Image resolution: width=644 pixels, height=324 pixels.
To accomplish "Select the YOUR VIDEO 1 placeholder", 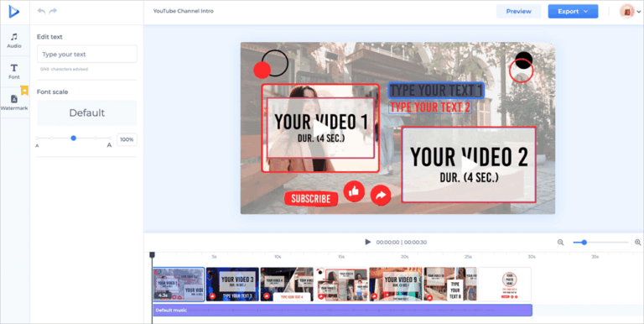I will coord(320,128).
